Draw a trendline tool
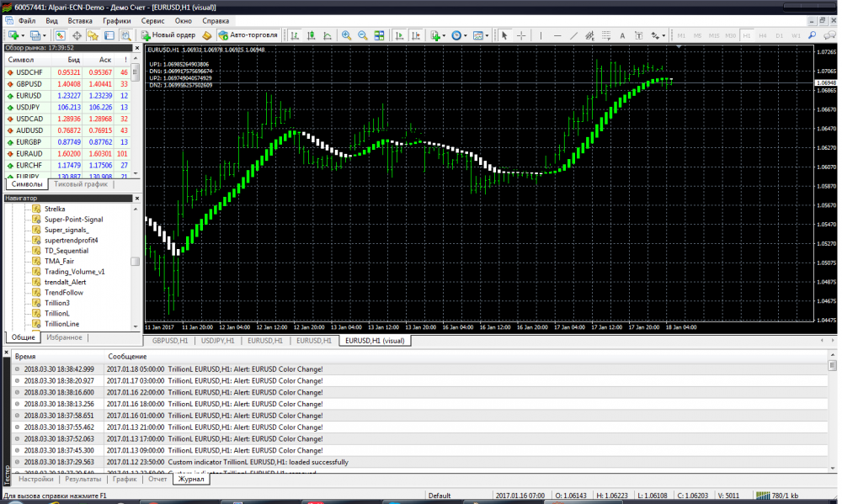Viewport: 842px width, 504px height. 573,35
